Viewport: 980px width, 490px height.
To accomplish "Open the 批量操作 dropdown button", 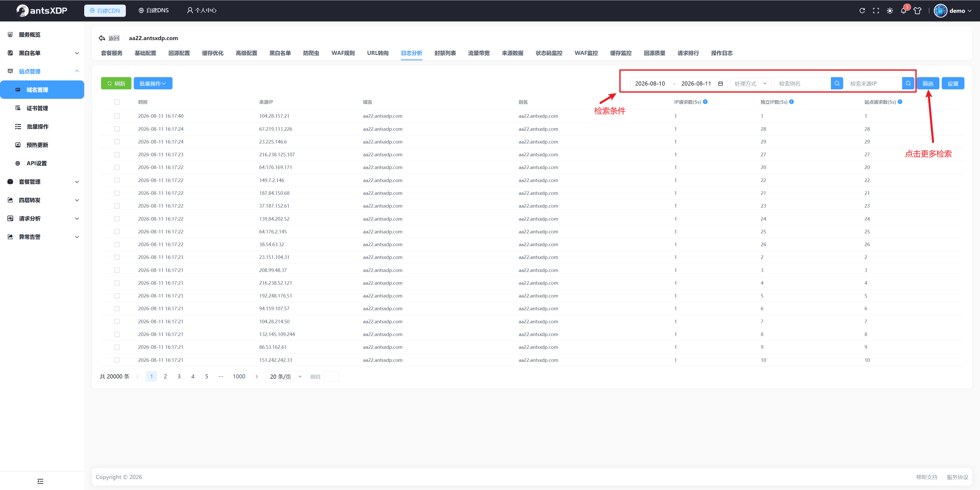I will (153, 83).
